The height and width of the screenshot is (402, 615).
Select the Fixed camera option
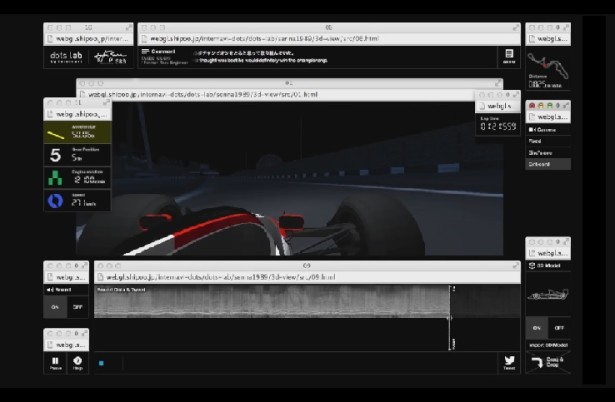coord(548,141)
